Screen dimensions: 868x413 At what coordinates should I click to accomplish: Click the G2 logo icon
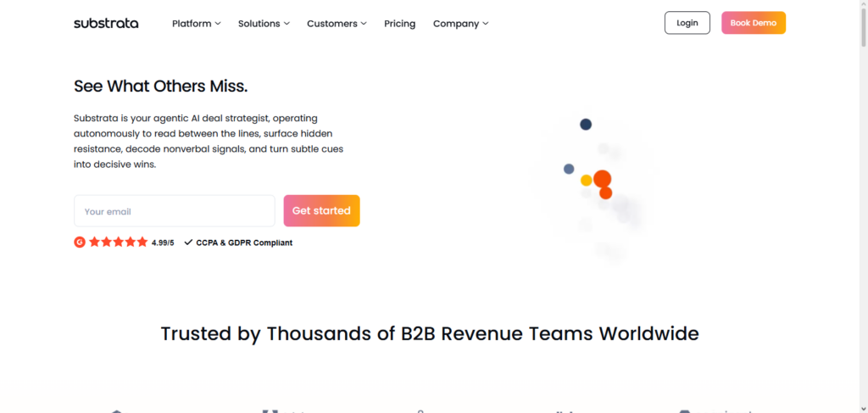click(x=80, y=242)
